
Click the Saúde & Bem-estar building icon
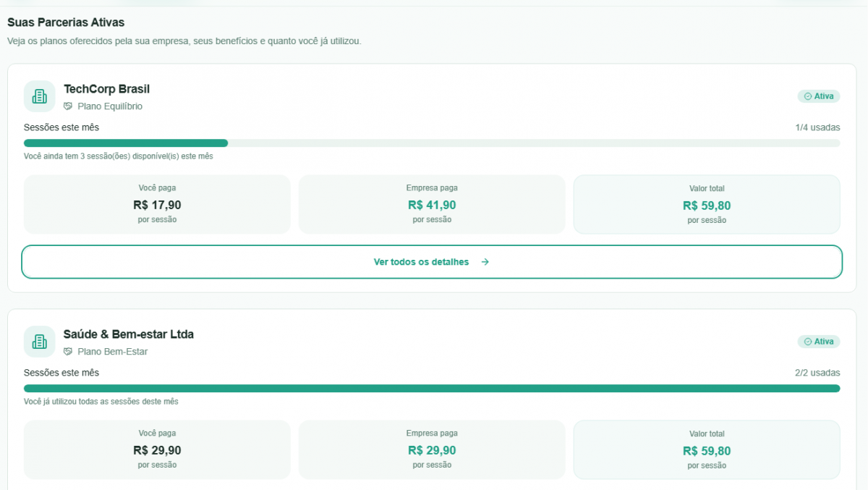pyautogui.click(x=39, y=342)
